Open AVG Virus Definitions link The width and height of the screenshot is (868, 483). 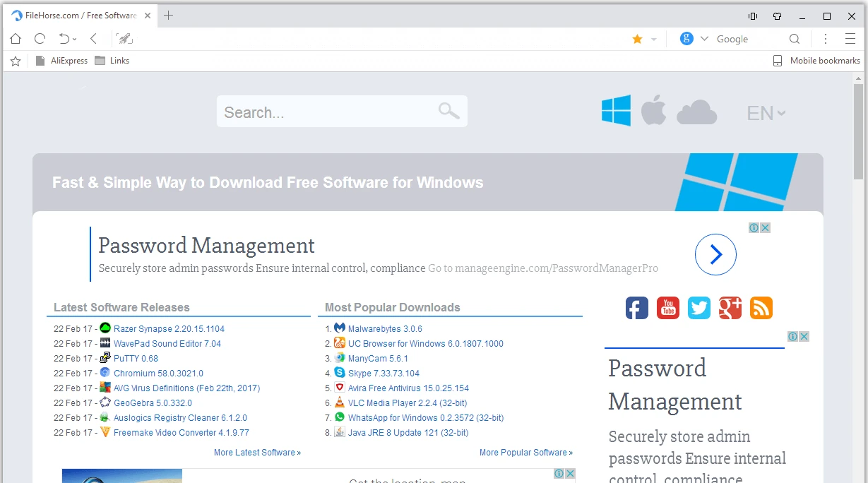[186, 388]
